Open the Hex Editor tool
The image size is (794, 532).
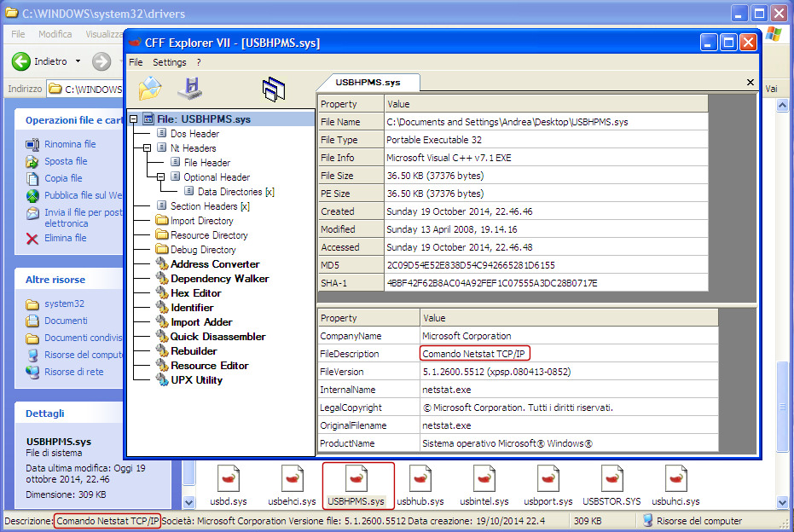(x=195, y=293)
